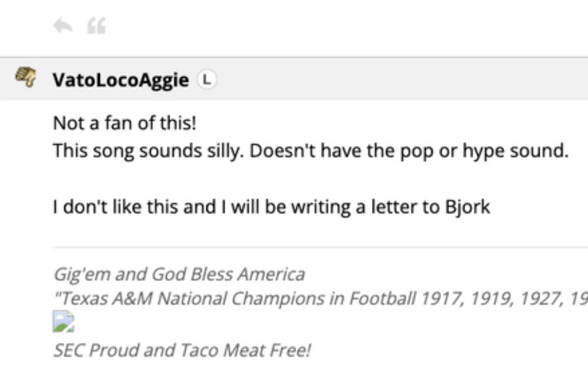Click the reply arrow icon
Viewport: 588px width, 385px height.
click(62, 26)
